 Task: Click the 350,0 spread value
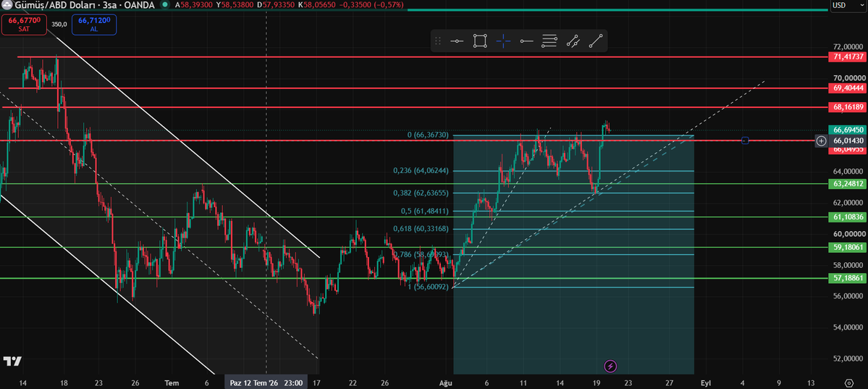coord(59,24)
